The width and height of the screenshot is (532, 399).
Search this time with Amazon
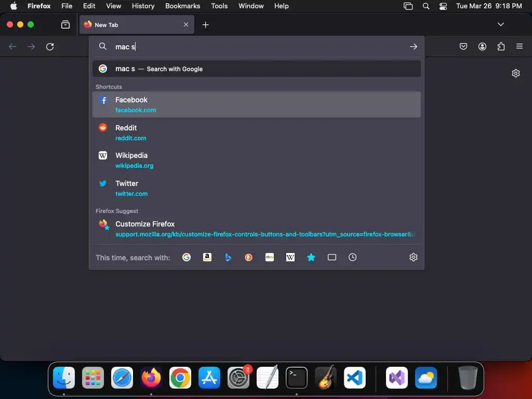207,257
